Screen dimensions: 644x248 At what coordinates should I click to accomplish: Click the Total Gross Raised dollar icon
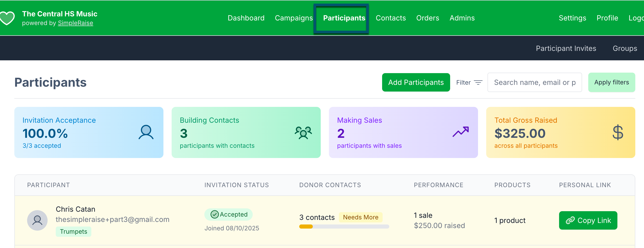pyautogui.click(x=618, y=132)
